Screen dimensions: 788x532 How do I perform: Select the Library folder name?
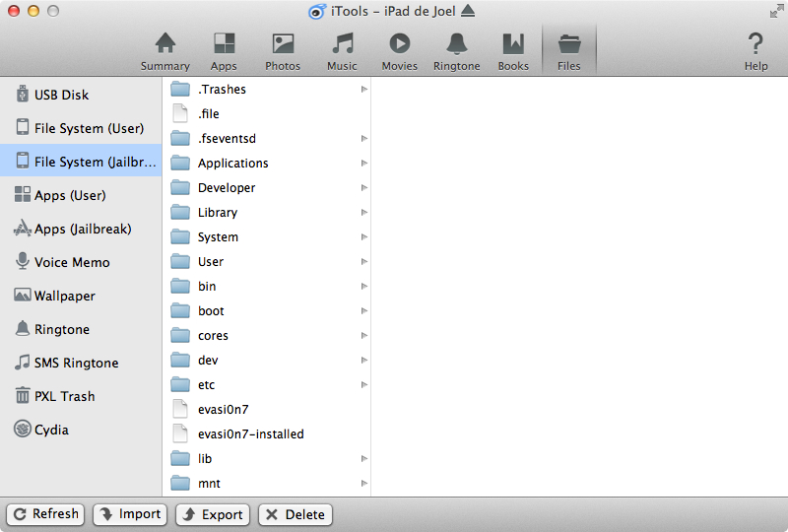click(x=217, y=213)
